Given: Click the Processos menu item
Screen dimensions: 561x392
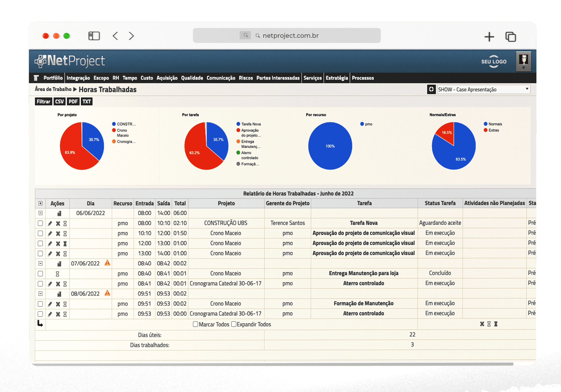Looking at the screenshot, I should coord(363,78).
